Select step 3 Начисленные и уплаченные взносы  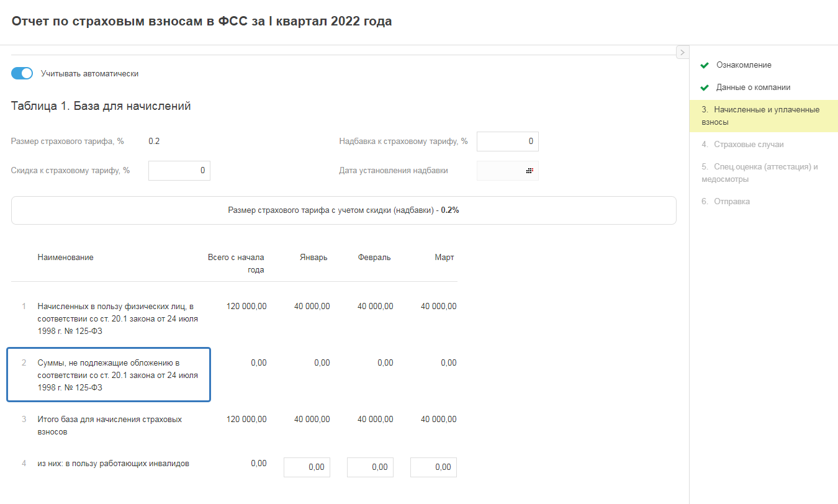764,116
